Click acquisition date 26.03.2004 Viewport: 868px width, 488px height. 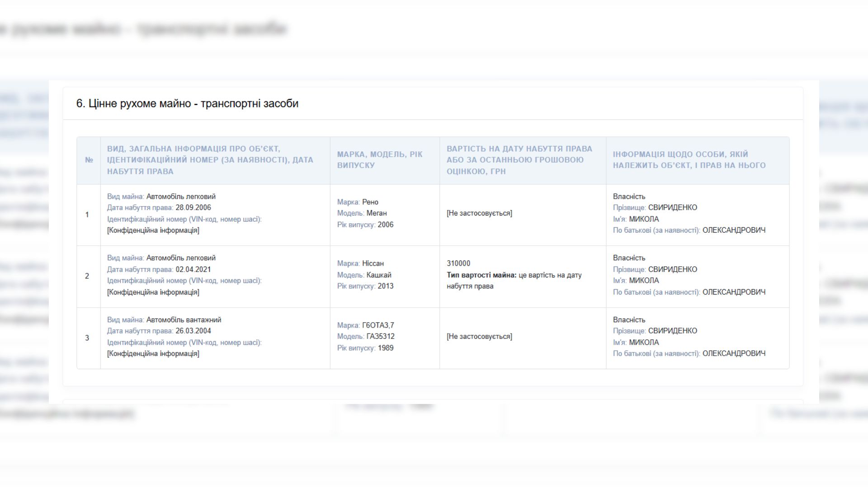pos(193,331)
